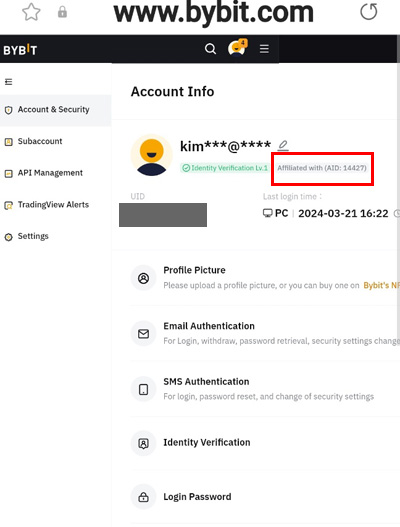Edit username with the pencil icon
Viewport: 400px width, 527px height.
[x=283, y=146]
